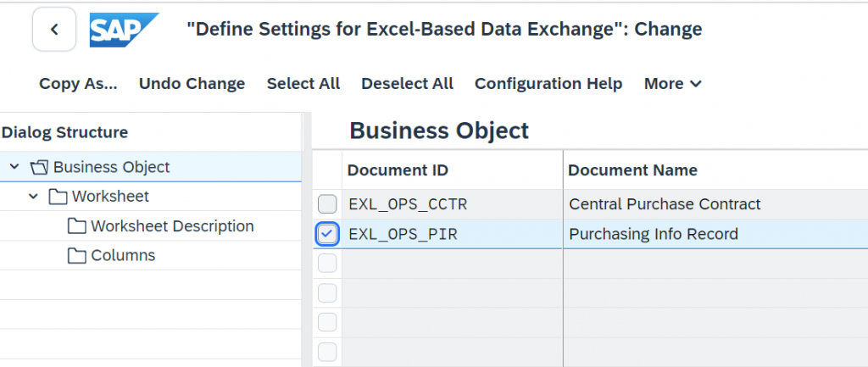This screenshot has height=367, width=868.
Task: Collapse the Worksheet tree node
Action: pos(34,196)
